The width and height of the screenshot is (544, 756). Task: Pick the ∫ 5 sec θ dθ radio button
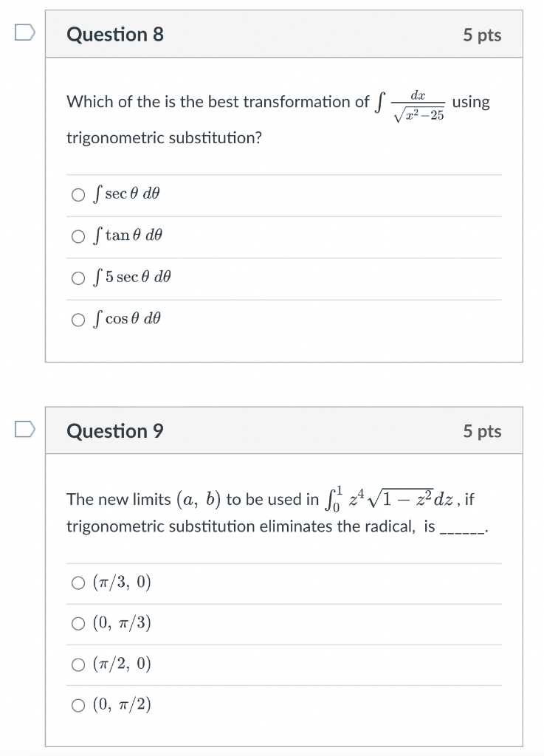click(78, 278)
